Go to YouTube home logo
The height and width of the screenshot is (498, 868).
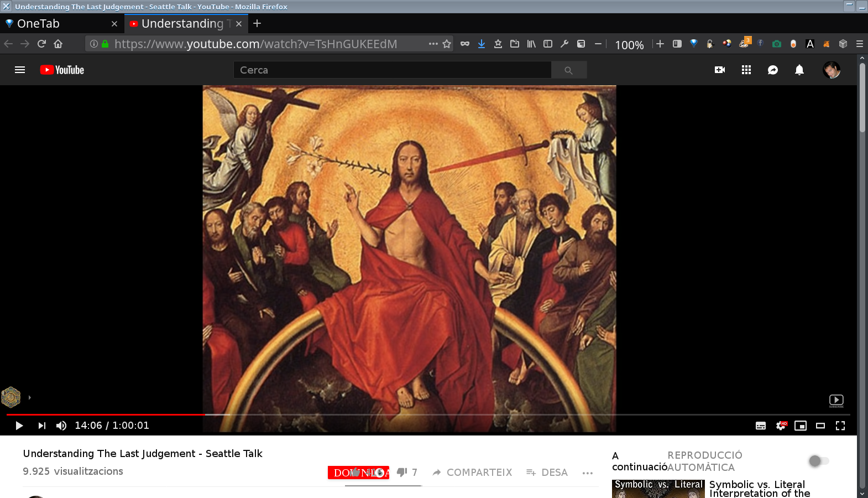click(x=62, y=70)
